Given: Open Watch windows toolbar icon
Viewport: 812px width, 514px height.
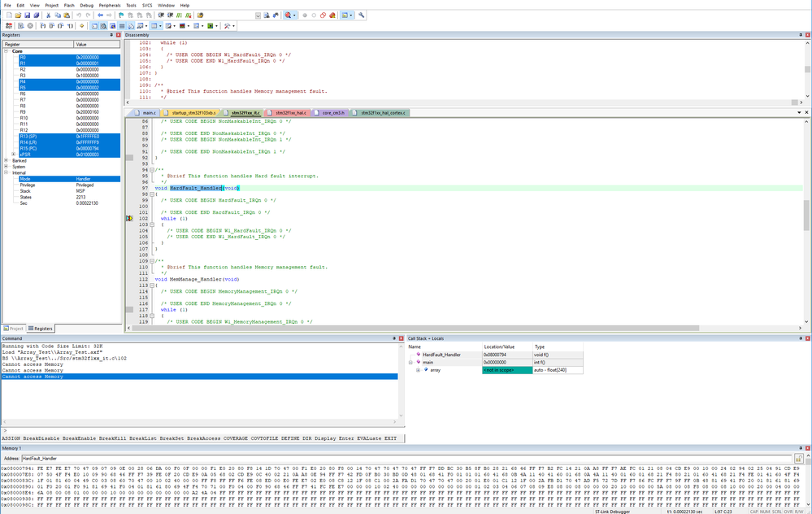Looking at the screenshot, I should tap(141, 26).
